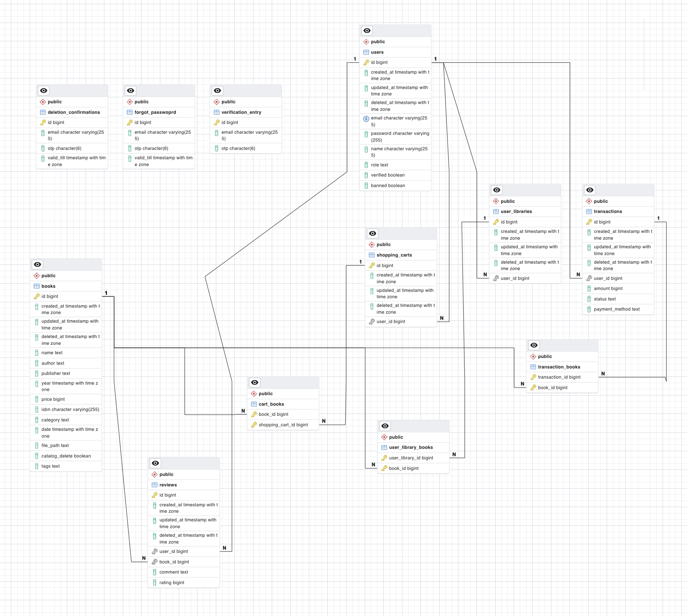Click the column icon for reviews rating
This screenshot has width=687, height=616.
click(154, 583)
